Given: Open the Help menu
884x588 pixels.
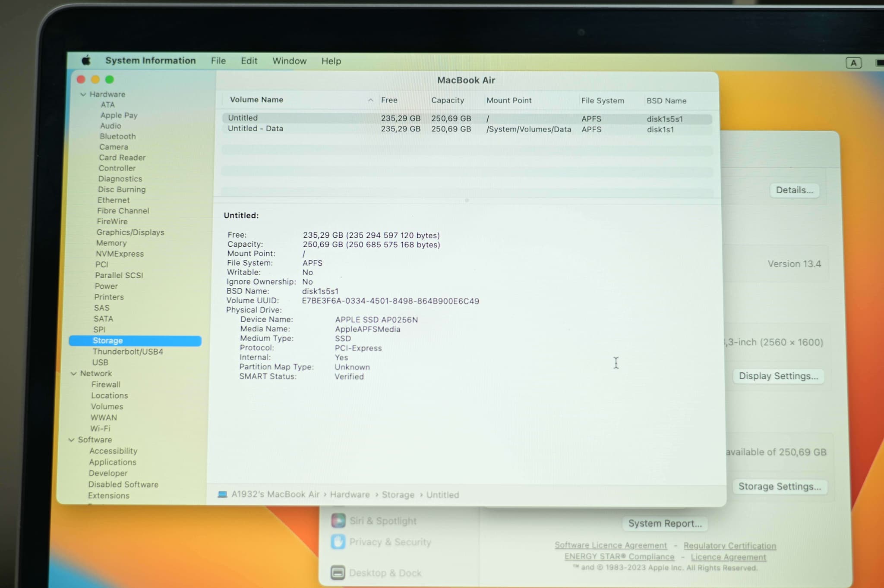Looking at the screenshot, I should coord(331,61).
